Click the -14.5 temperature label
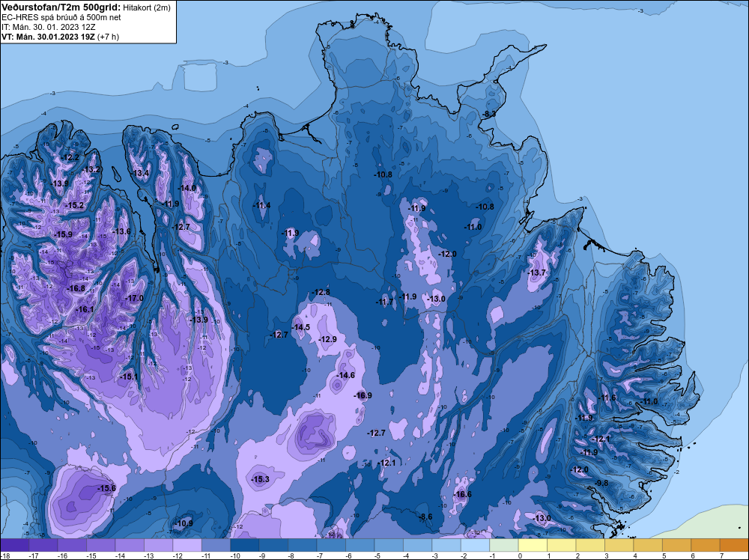The height and width of the screenshot is (560, 749). tap(301, 327)
